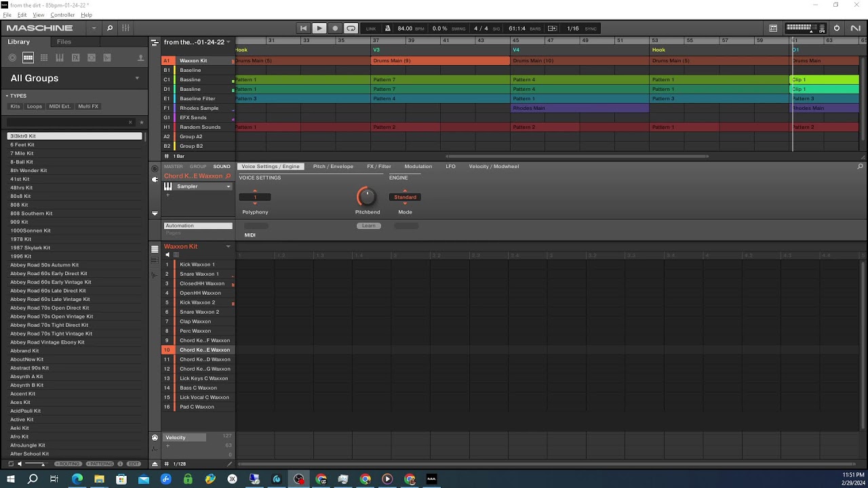Toggle the MIDI Ext. type filter tag
The width and height of the screenshot is (868, 488).
point(60,106)
